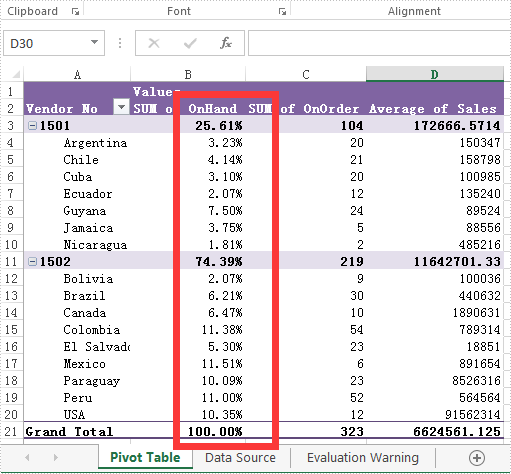511x474 pixels.
Task: Collapse vendor group 1501
Action: click(32, 126)
